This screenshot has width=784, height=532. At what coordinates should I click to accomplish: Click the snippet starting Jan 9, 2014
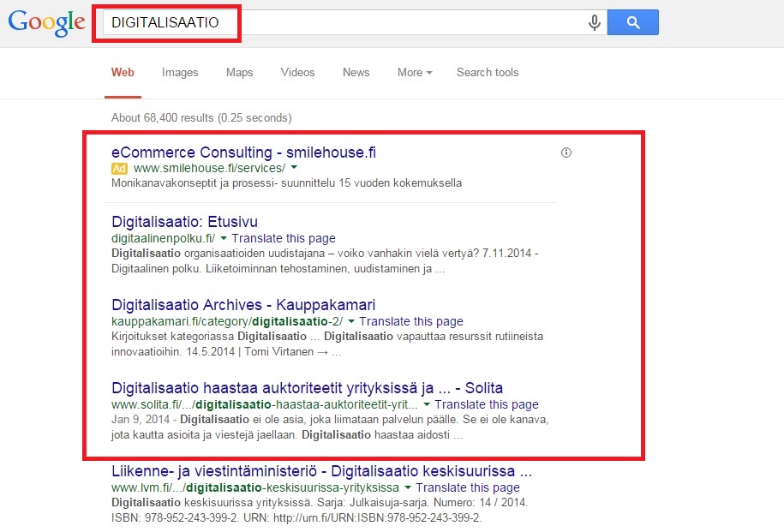point(330,427)
